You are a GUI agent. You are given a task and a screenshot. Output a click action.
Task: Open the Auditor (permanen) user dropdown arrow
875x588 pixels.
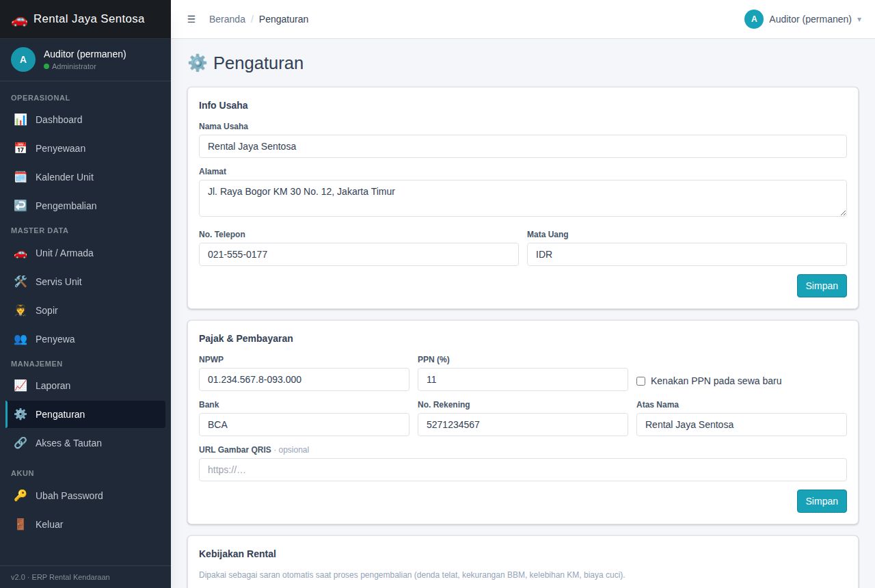click(859, 19)
